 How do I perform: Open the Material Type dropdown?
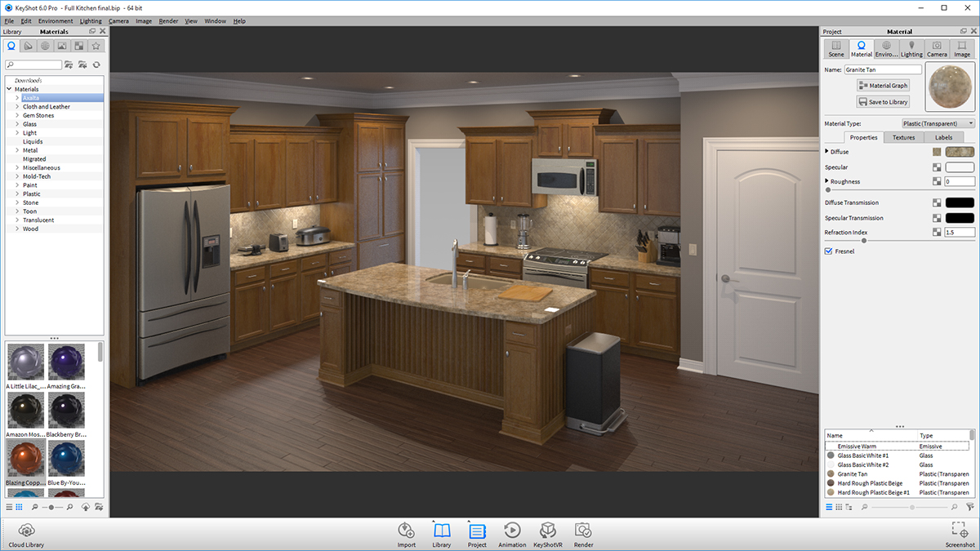coord(938,122)
